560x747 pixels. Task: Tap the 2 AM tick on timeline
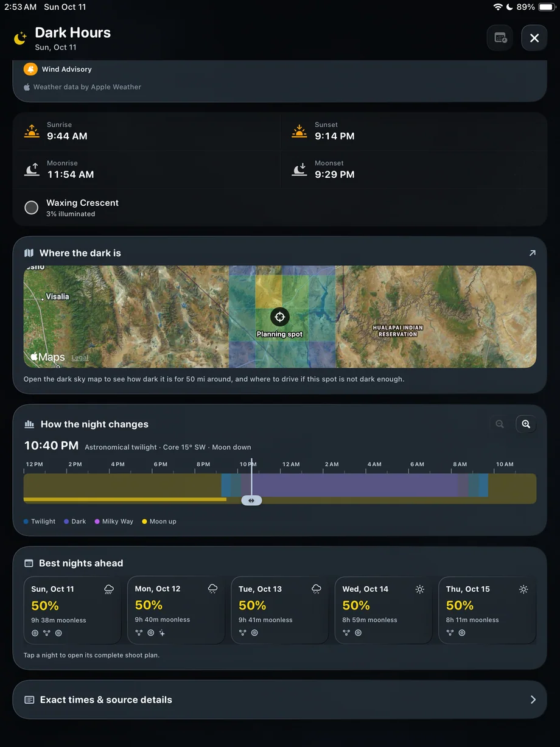[x=332, y=465]
